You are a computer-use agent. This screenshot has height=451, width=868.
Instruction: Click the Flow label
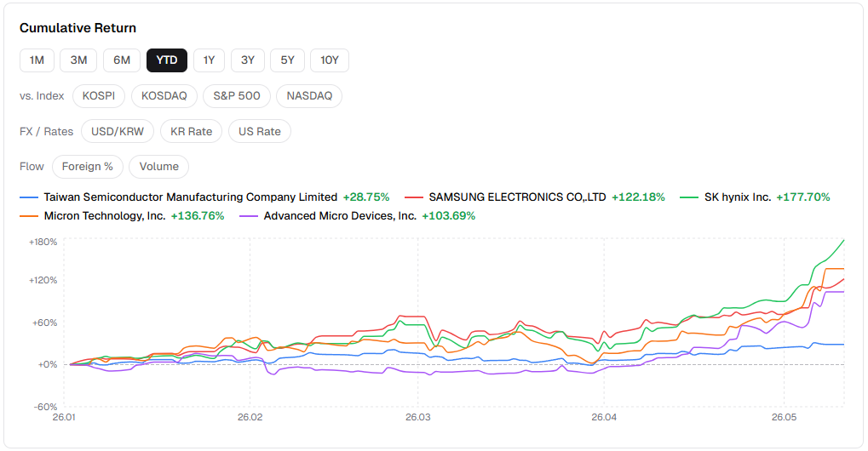(x=32, y=167)
